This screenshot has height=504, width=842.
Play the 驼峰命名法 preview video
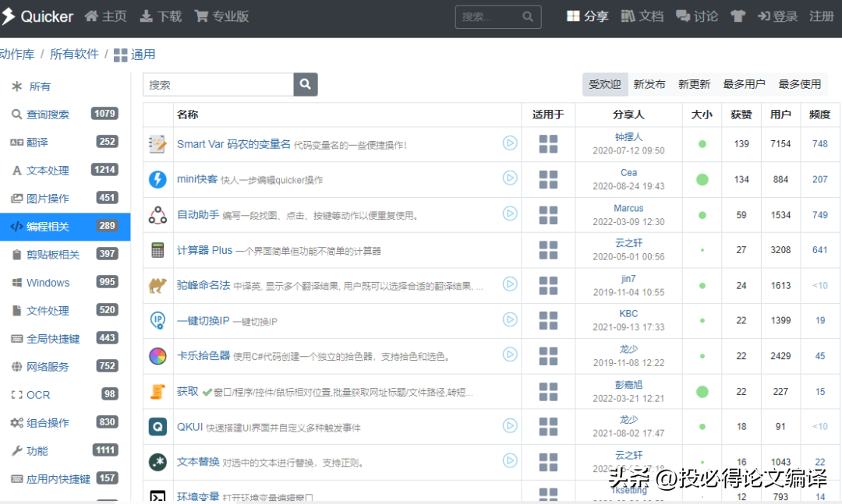(x=510, y=284)
